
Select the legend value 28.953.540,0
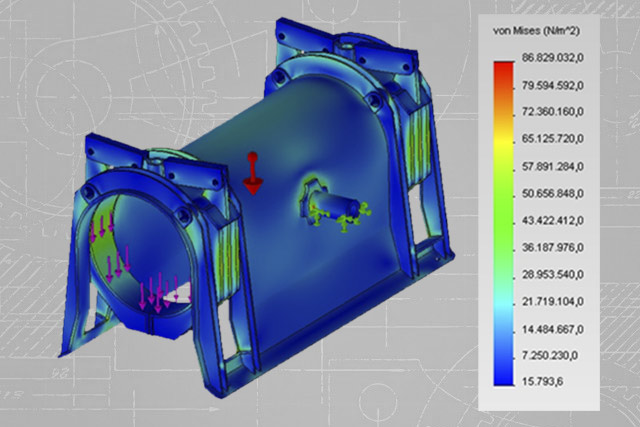pyautogui.click(x=553, y=275)
